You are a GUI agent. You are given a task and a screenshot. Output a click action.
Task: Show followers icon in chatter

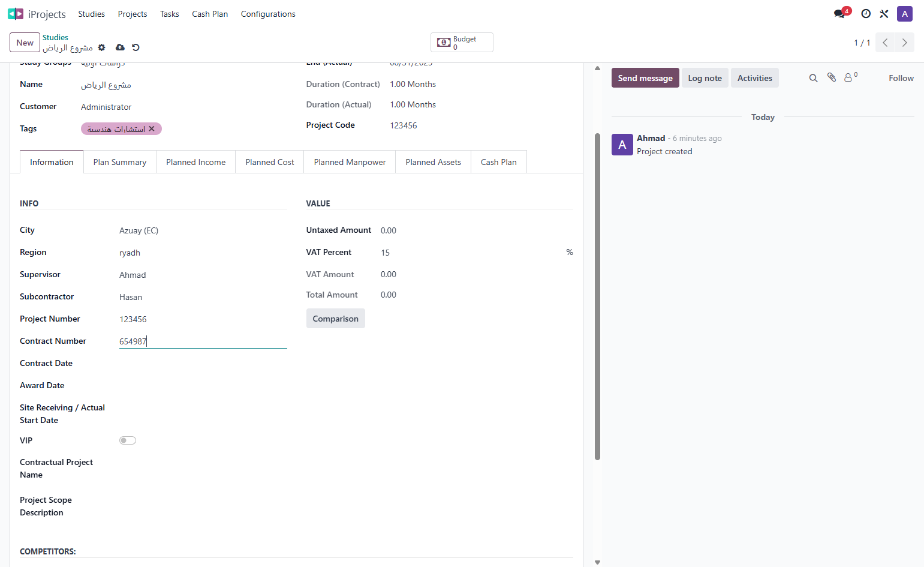[851, 77]
